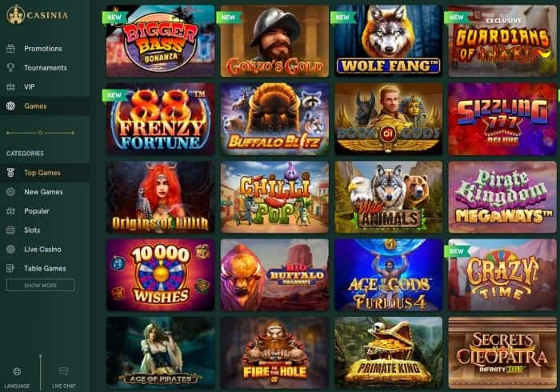Click the Games sidebar icon
560x392 pixels.
(x=10, y=106)
